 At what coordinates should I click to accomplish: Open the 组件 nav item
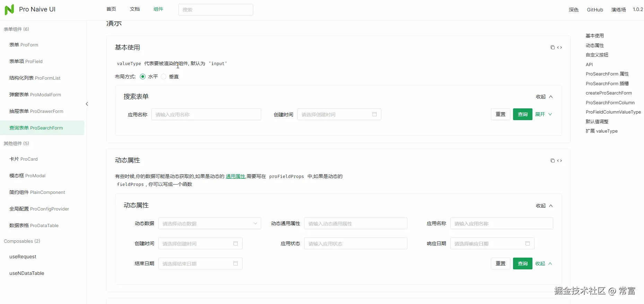pyautogui.click(x=158, y=9)
